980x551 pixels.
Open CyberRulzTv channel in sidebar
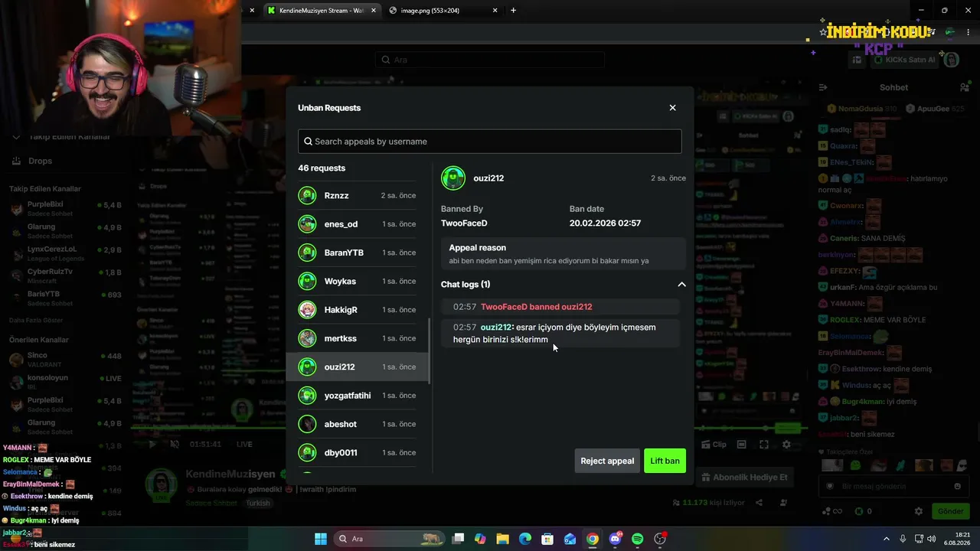pos(67,275)
